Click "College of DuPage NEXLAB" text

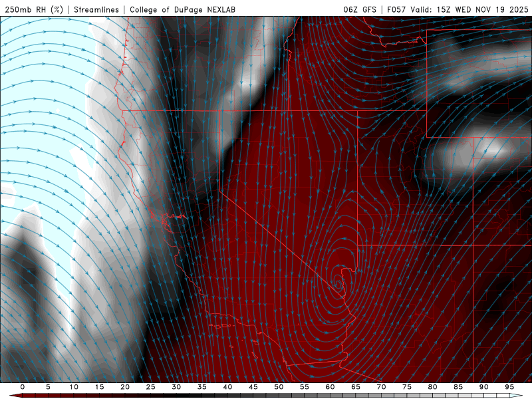point(182,9)
